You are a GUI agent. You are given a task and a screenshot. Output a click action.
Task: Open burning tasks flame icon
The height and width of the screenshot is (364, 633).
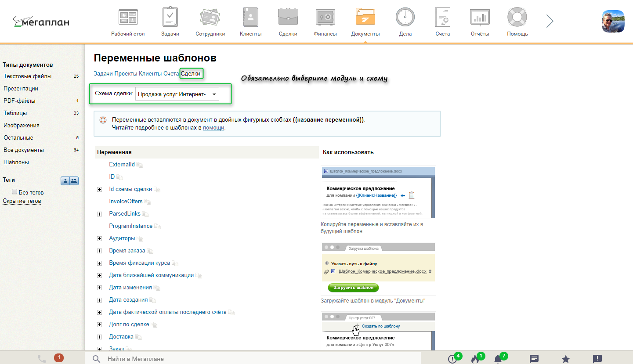click(x=475, y=359)
